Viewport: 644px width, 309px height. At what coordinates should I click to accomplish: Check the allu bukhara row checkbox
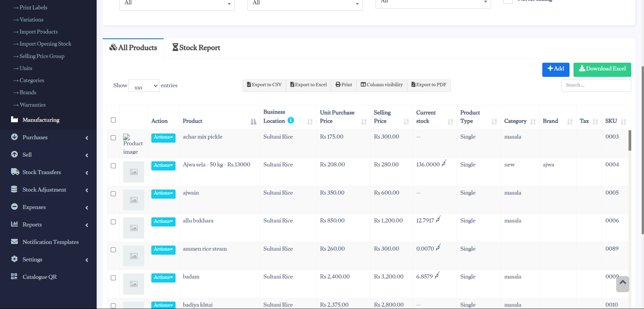[113, 222]
